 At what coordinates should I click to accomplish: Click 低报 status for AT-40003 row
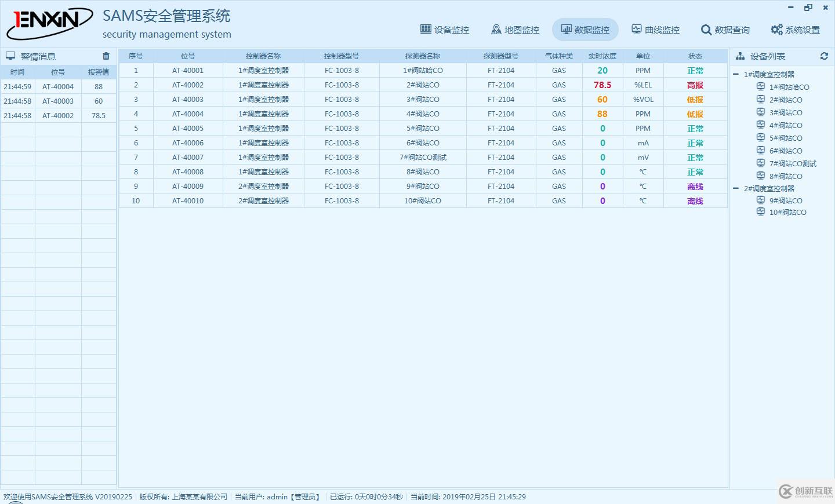(695, 100)
